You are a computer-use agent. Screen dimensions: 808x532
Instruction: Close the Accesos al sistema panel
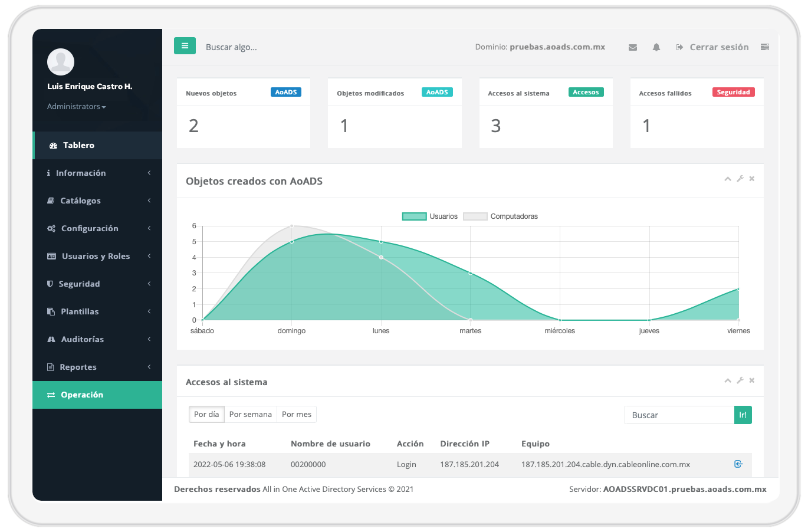coord(752,380)
